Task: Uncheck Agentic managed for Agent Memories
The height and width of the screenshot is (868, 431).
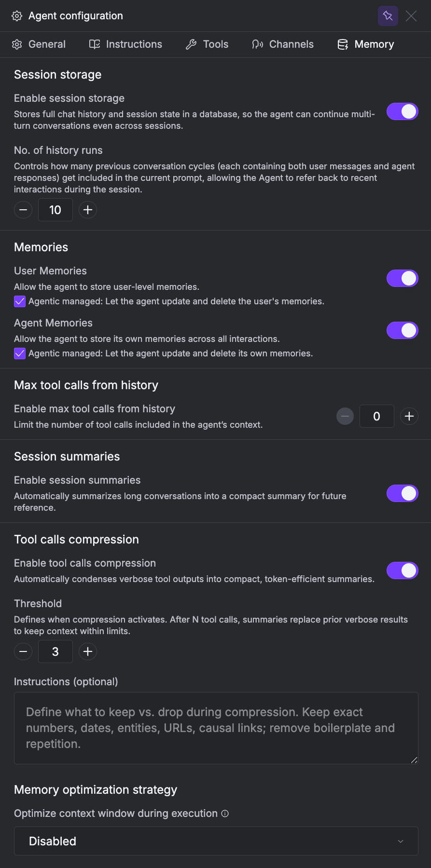Action: click(19, 353)
